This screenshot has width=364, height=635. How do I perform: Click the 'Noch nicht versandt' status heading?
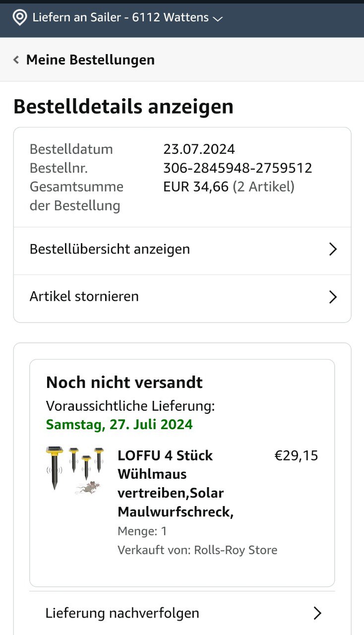tap(124, 382)
